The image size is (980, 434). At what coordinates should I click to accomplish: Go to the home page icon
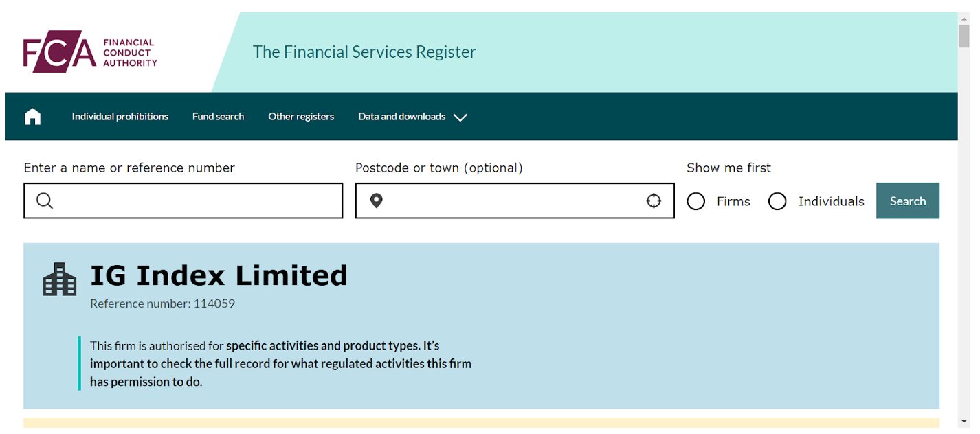pos(32,117)
